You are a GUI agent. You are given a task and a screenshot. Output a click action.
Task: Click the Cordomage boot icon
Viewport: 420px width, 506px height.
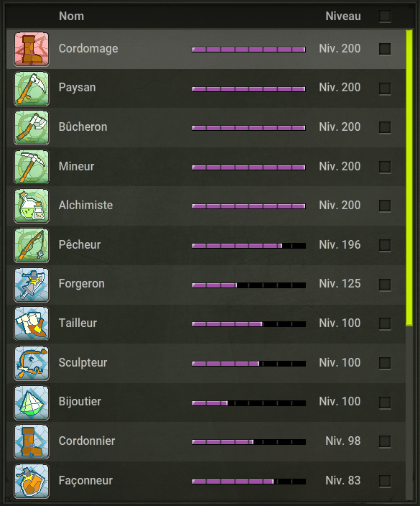(32, 49)
